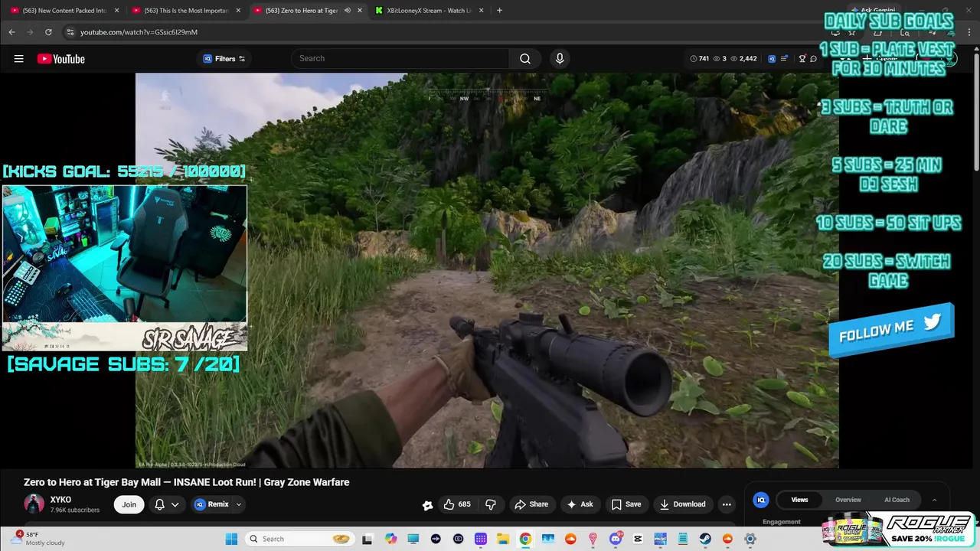Select the Overview tab in vidIQ panel
Screen dimensions: 980x551
pyautogui.click(x=848, y=500)
